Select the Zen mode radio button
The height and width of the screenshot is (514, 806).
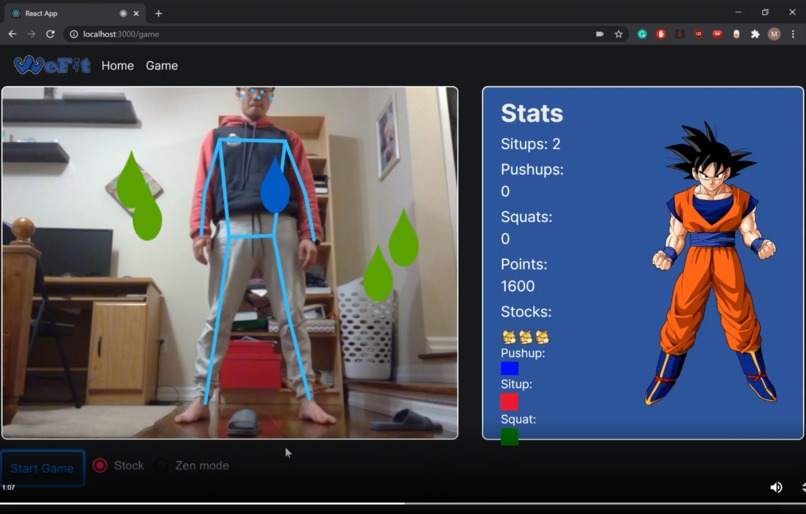[161, 466]
